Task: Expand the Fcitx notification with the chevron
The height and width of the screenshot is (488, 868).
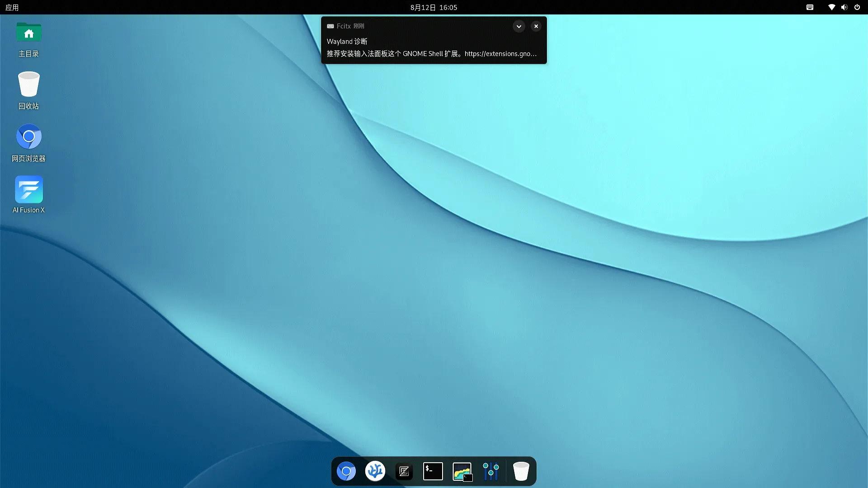Action: [519, 26]
